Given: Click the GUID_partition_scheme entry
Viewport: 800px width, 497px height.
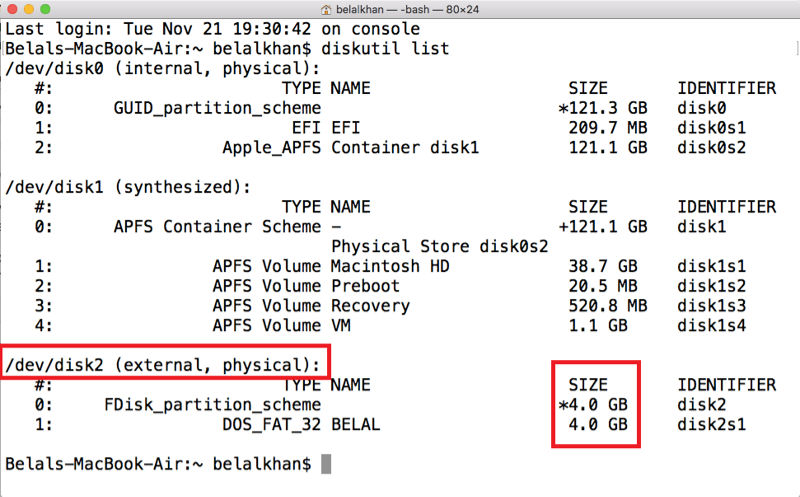Looking at the screenshot, I should pyautogui.click(x=217, y=108).
